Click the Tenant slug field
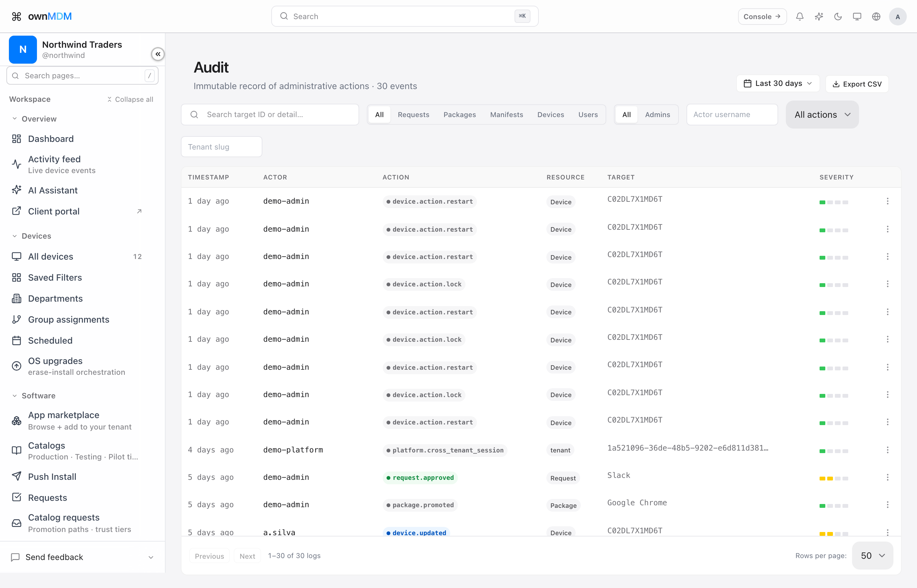The width and height of the screenshot is (917, 588). (222, 147)
